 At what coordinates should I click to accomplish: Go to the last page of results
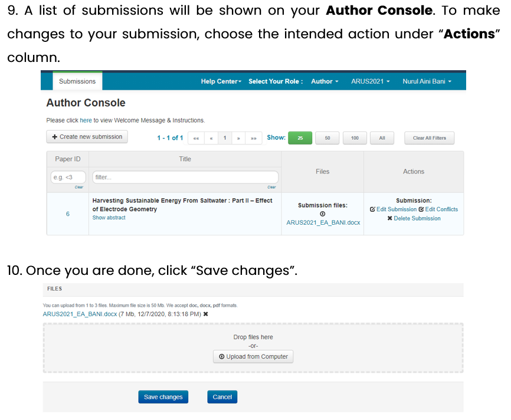click(x=254, y=138)
